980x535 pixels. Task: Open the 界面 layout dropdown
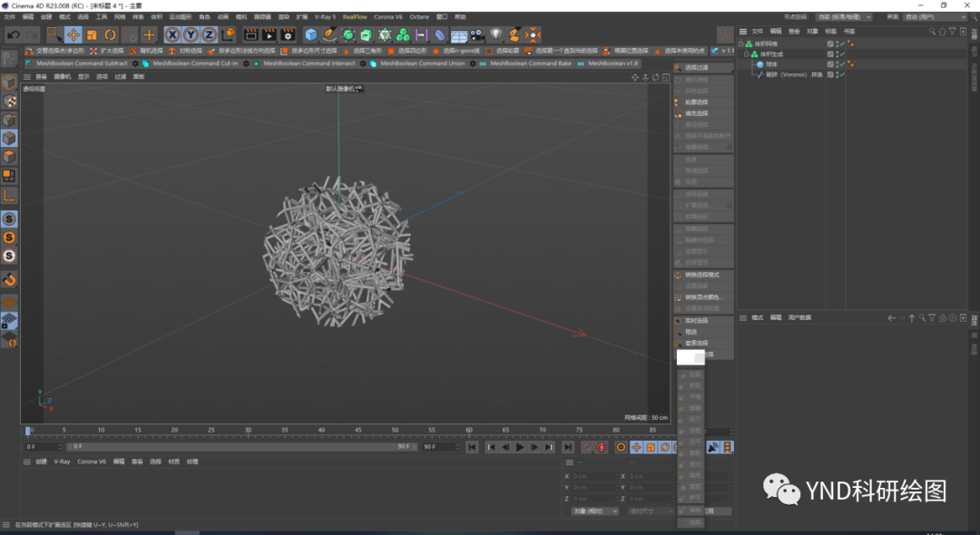click(936, 17)
